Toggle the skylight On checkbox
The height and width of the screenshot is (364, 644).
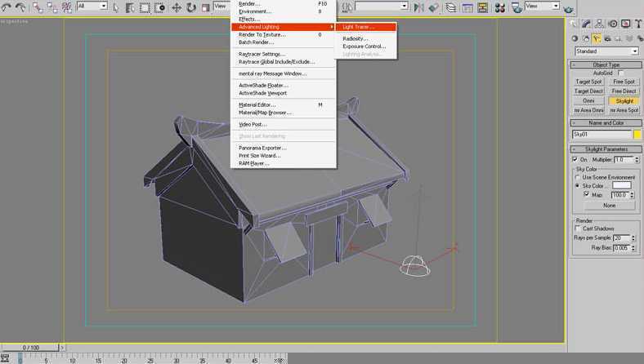point(575,159)
